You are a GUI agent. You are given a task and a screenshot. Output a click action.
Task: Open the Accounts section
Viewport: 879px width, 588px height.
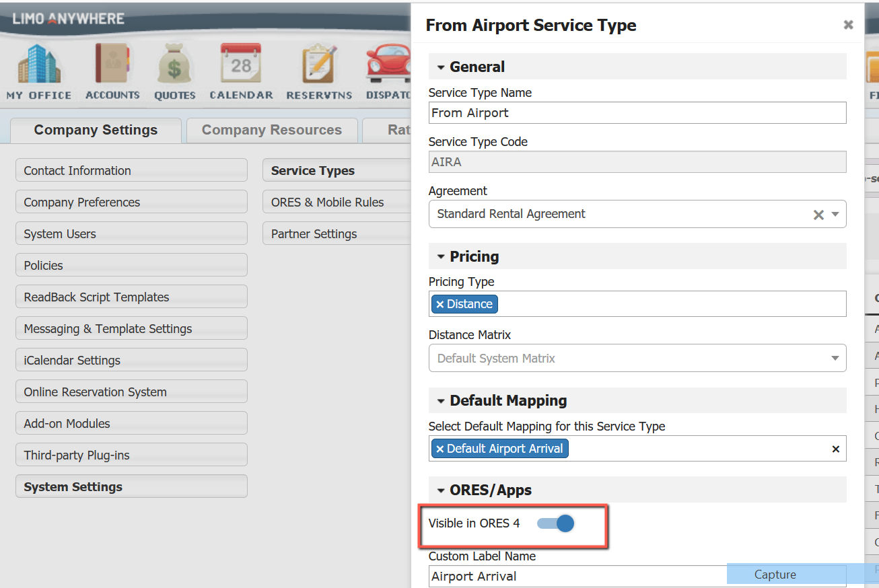pos(112,71)
